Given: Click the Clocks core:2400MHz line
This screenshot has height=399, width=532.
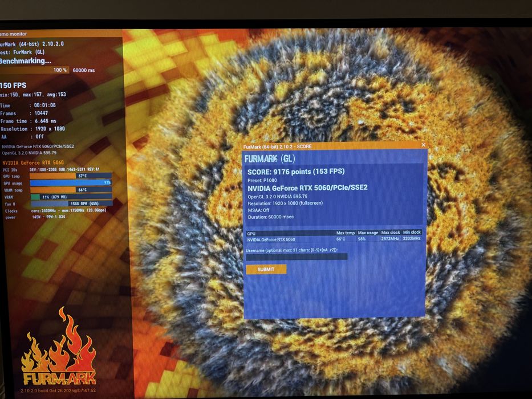Looking at the screenshot, I should (56, 211).
